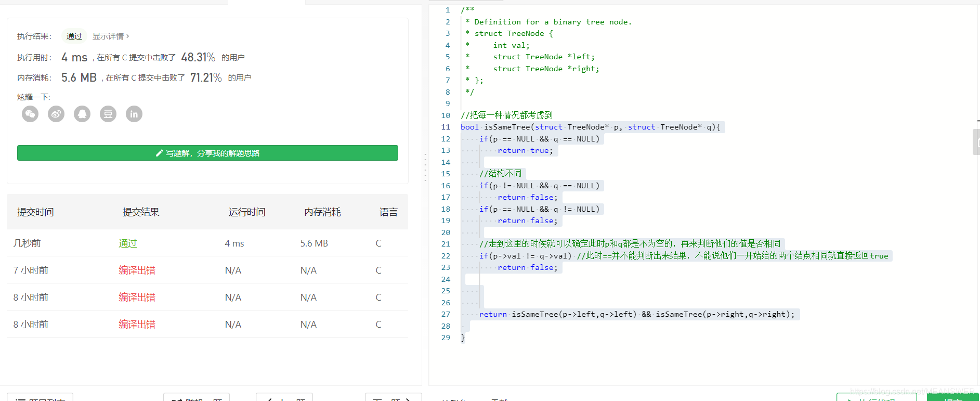Select the 内存消耗 column header

coord(322,212)
